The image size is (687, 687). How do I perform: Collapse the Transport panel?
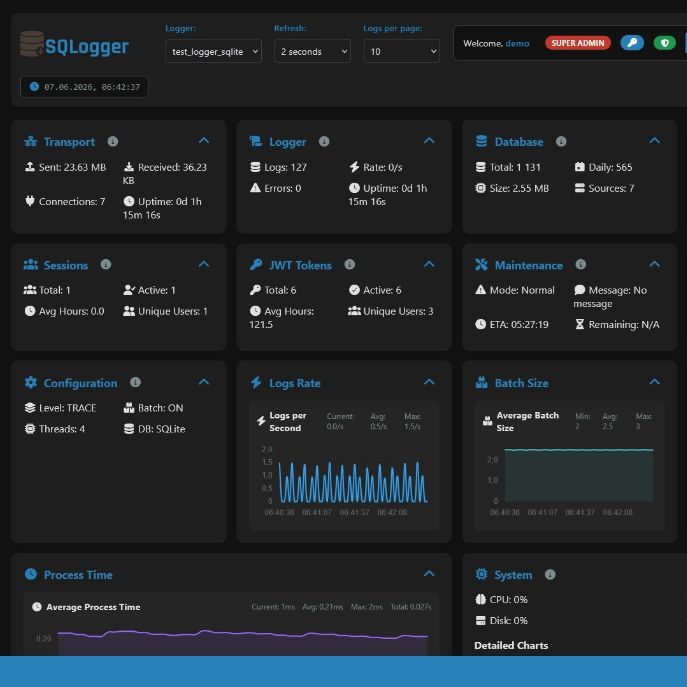coord(204,141)
